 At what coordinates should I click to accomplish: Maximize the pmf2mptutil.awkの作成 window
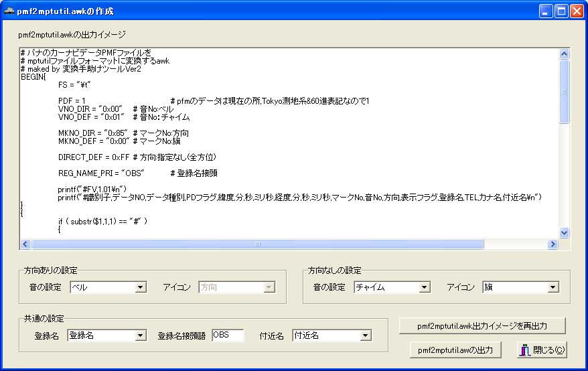561,11
